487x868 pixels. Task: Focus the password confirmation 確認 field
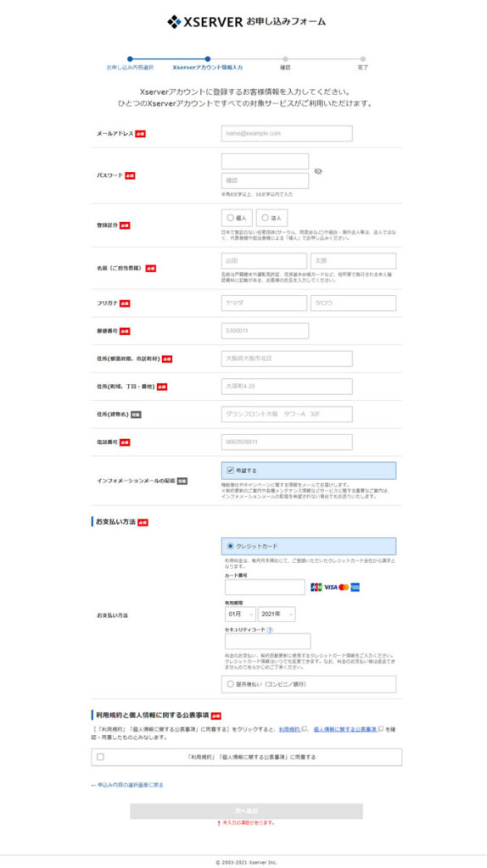(x=265, y=181)
